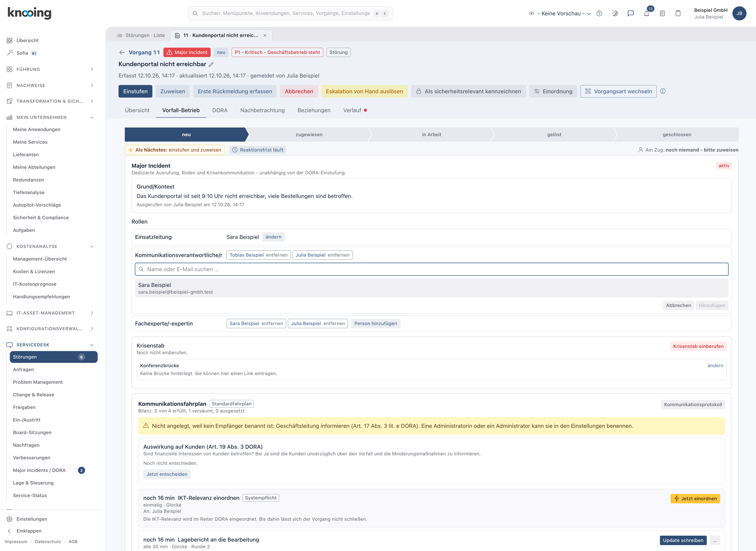
Task: Click Erste Rückmeldung erfassen
Action: (234, 91)
